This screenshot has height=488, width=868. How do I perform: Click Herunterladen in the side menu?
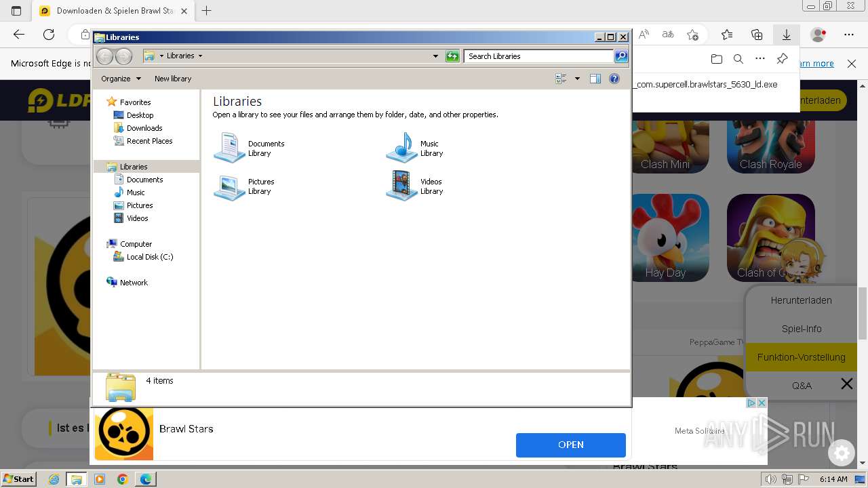click(801, 300)
